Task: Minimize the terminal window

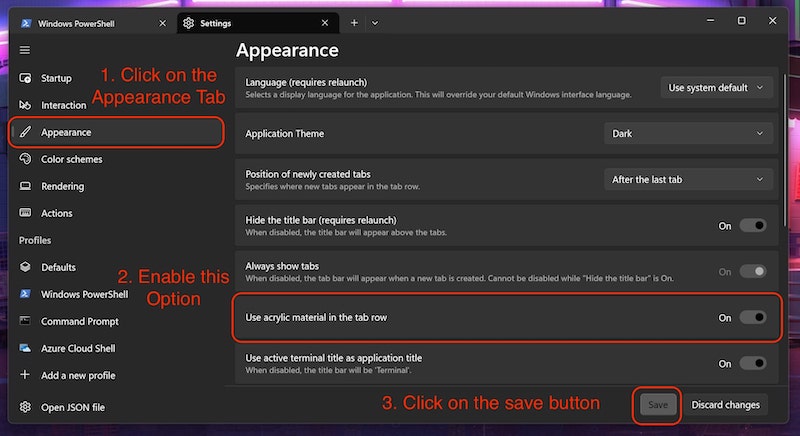Action: click(710, 20)
